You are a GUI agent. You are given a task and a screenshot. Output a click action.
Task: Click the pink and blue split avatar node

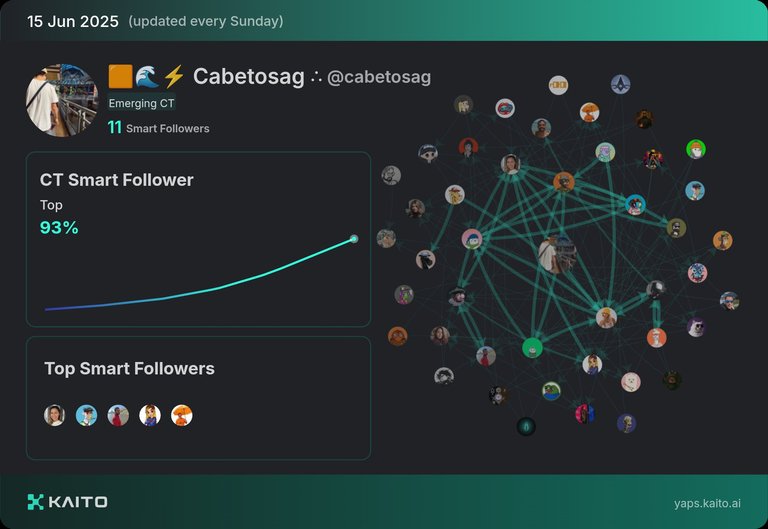tap(584, 414)
